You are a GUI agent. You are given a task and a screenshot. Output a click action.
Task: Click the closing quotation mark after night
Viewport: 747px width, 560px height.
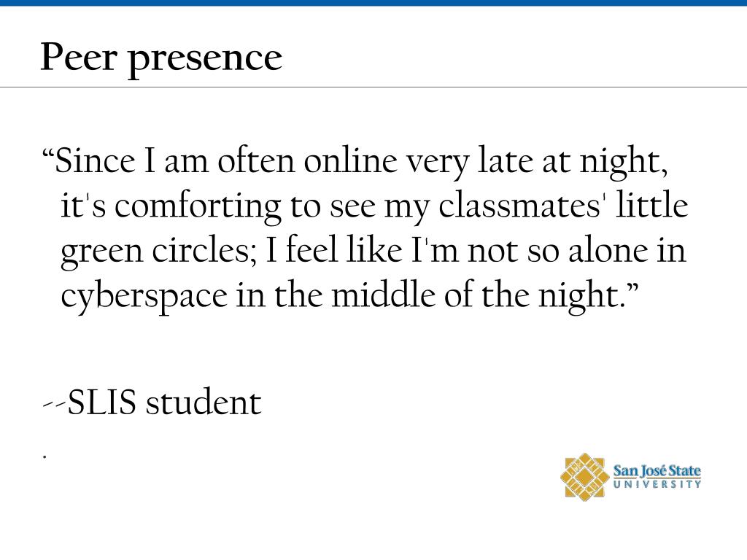pyautogui.click(x=632, y=289)
